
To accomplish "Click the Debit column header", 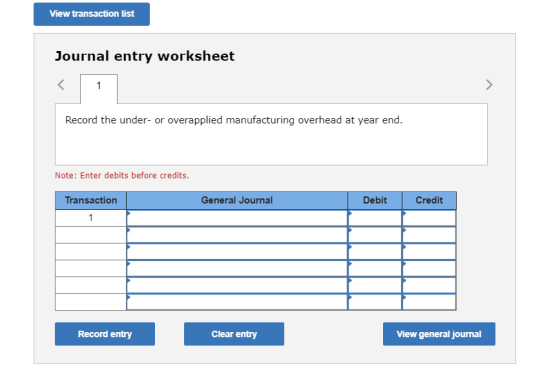I will [x=375, y=200].
